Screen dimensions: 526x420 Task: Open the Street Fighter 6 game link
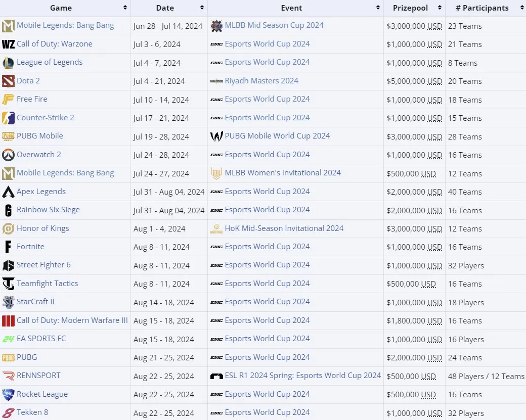[43, 265]
